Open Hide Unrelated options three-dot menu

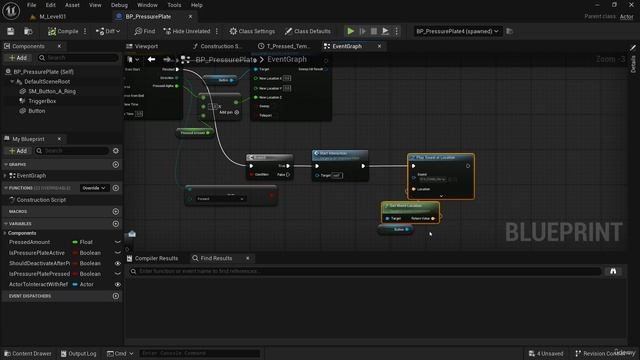[217, 31]
